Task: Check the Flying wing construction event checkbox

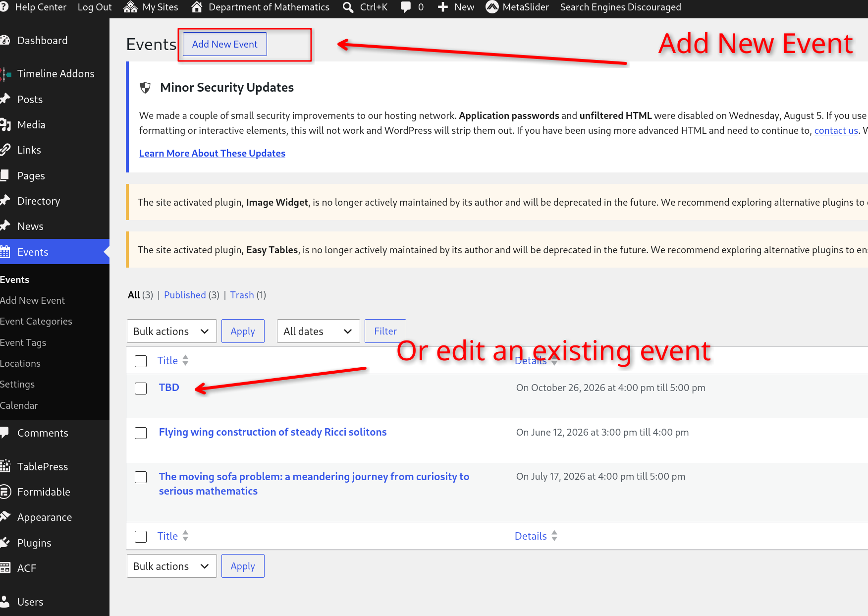Action: coord(141,433)
